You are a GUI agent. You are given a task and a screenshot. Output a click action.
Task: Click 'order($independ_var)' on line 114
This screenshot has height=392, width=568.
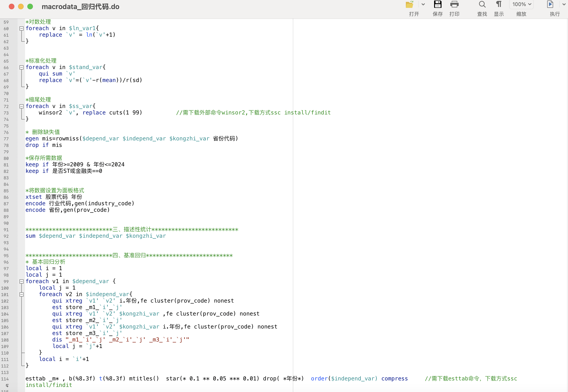coord(344,379)
